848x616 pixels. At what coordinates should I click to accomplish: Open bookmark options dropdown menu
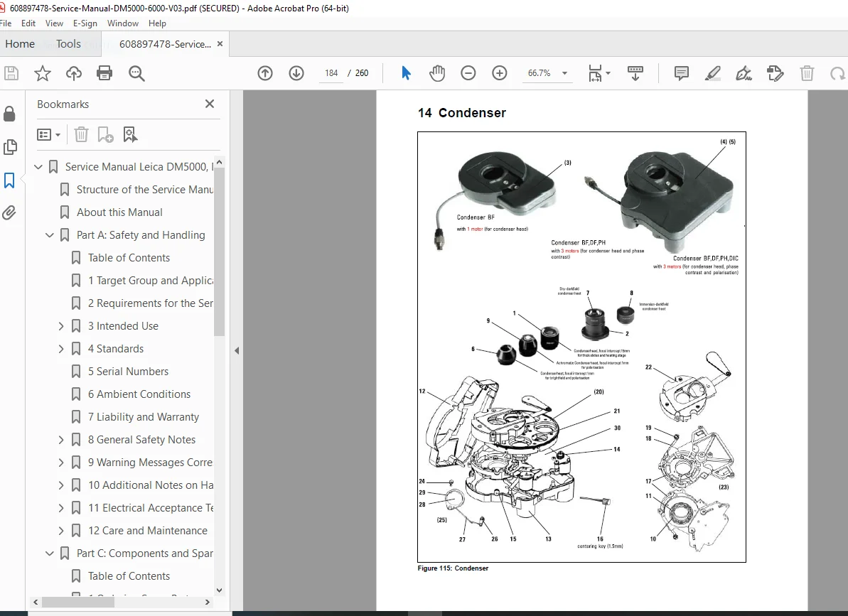click(x=48, y=134)
